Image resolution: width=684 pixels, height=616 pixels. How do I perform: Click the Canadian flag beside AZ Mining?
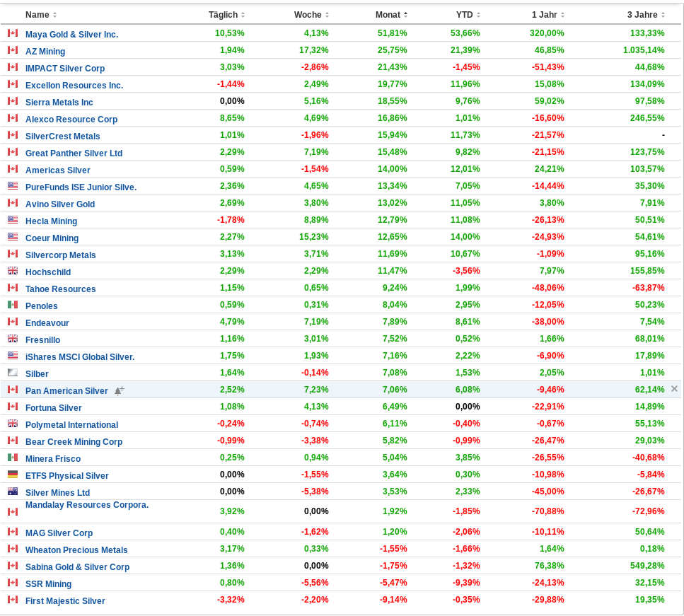(13, 50)
